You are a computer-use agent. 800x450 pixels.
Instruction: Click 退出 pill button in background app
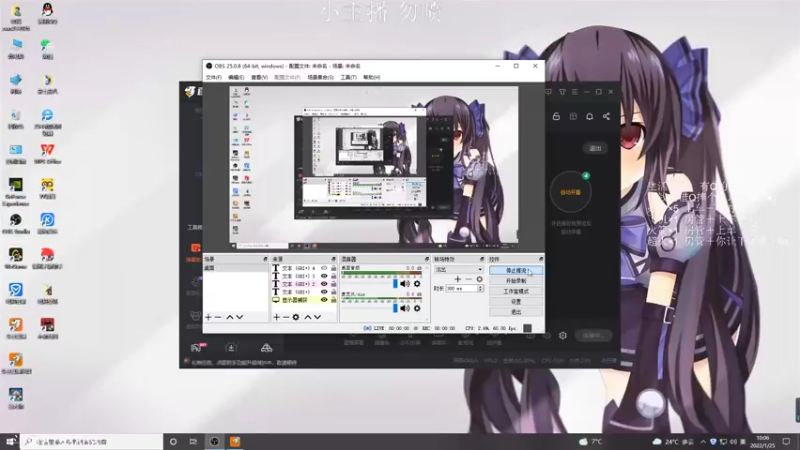595,148
